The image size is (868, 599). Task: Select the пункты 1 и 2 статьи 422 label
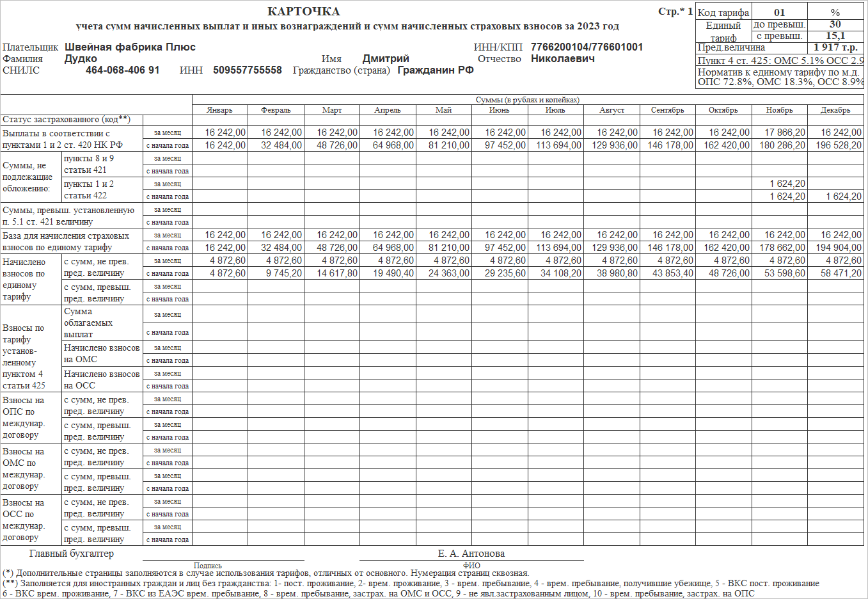(89, 189)
